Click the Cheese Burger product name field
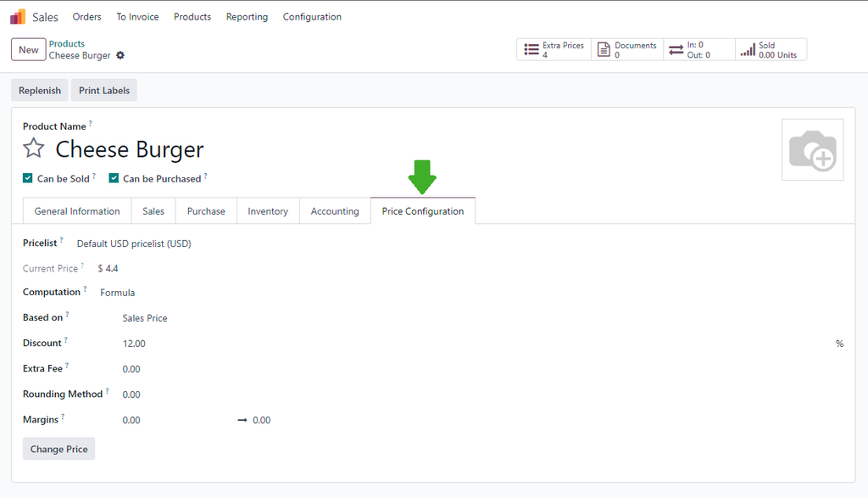This screenshot has width=868, height=498. pos(130,149)
